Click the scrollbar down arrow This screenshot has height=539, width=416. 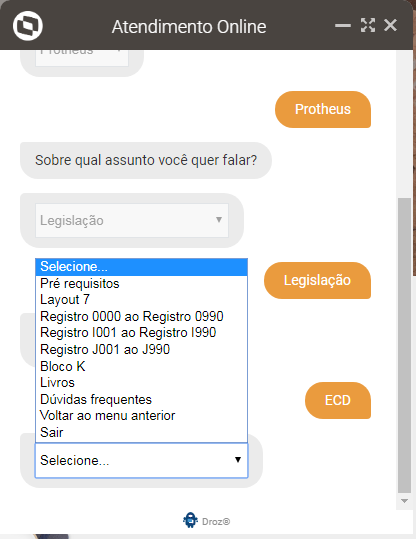[404, 501]
